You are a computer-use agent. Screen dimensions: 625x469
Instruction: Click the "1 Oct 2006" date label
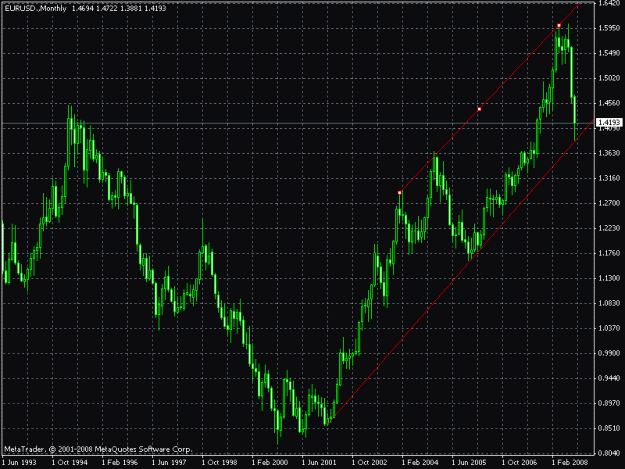(x=519, y=463)
